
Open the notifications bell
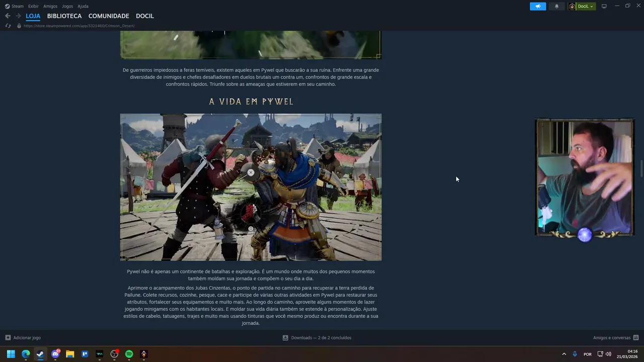point(556,6)
